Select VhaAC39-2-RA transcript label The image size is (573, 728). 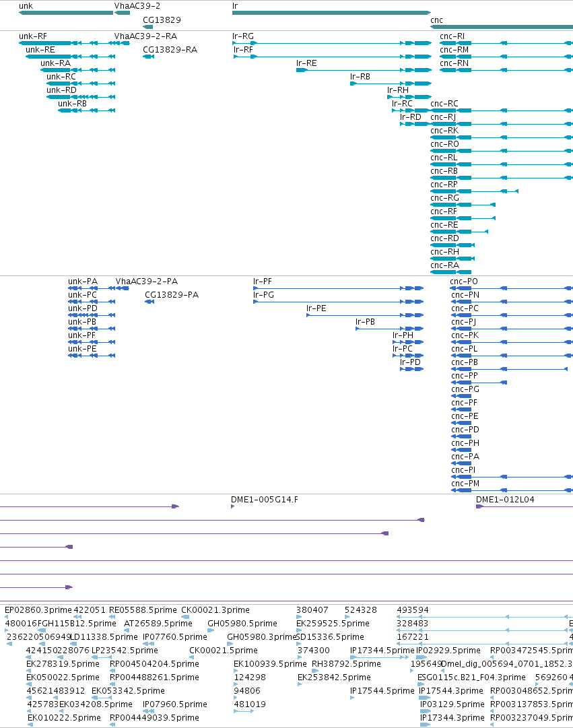[146, 36]
